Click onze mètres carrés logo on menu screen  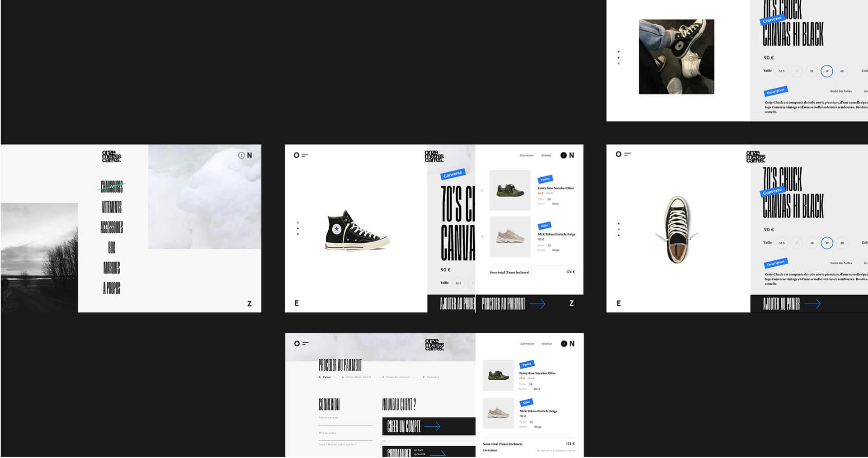click(111, 156)
